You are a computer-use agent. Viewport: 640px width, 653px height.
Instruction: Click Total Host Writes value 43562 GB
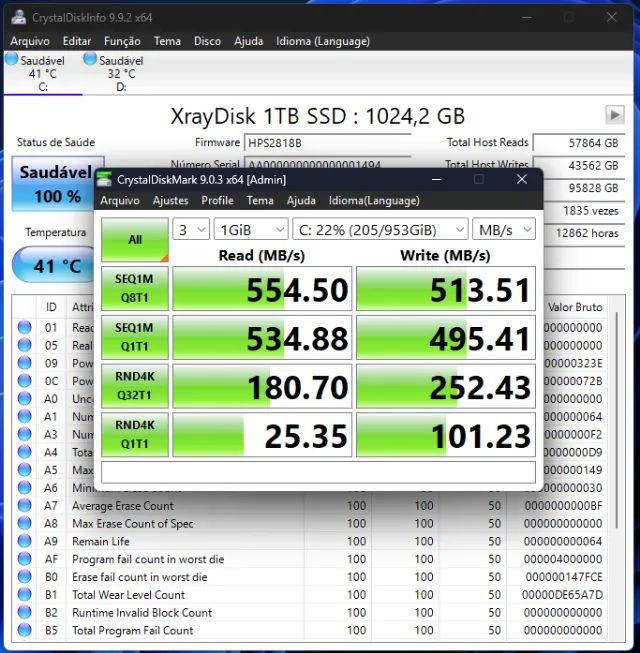pos(579,166)
